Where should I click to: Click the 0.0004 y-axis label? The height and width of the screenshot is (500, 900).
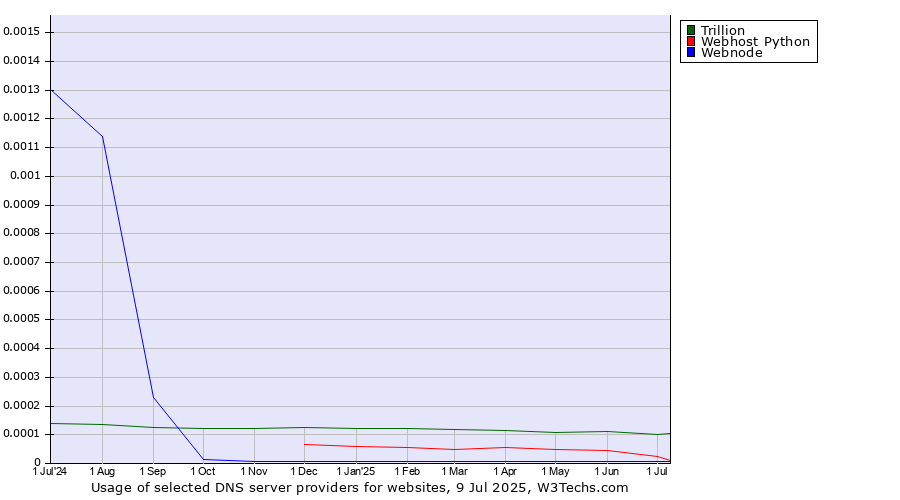21,347
